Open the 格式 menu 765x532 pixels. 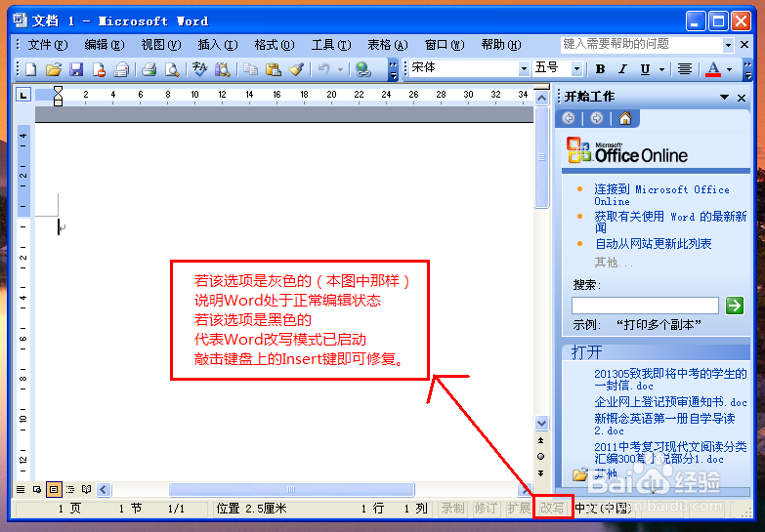tap(275, 45)
